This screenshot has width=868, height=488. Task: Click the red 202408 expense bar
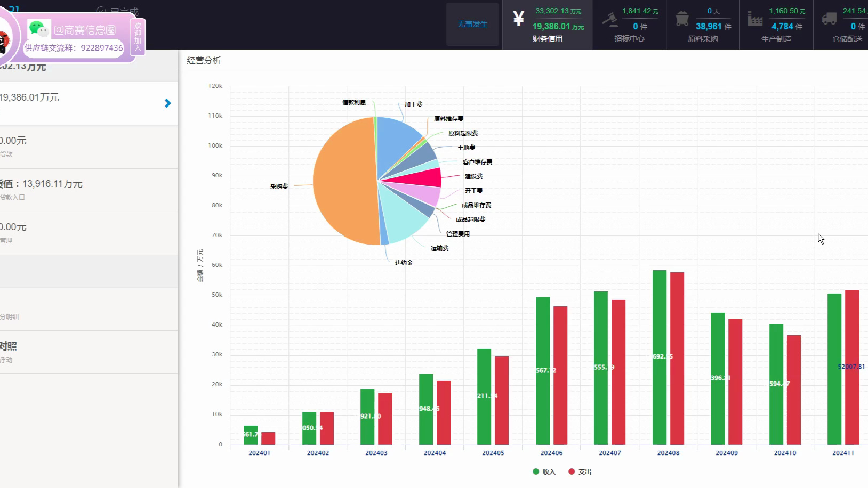[677, 359]
